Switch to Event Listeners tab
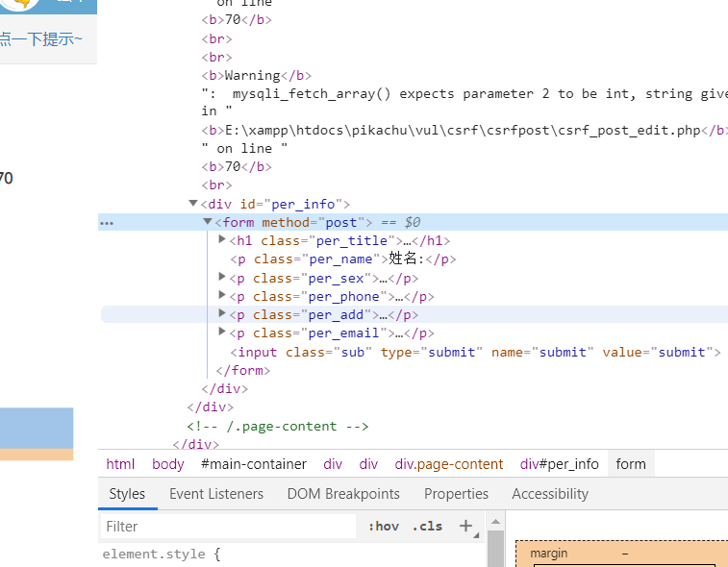The height and width of the screenshot is (567, 728). point(216,494)
